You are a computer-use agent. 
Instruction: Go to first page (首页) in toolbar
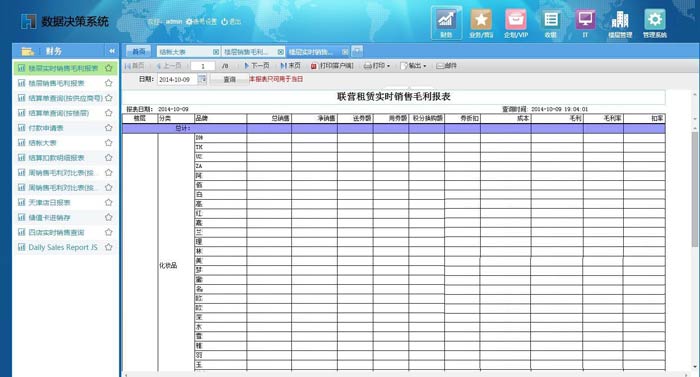pos(134,66)
